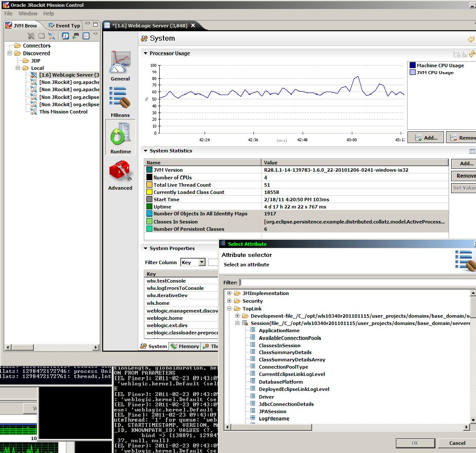The width and height of the screenshot is (476, 453).
Task: Close the WebLogic Server editor tab
Action: (x=193, y=26)
